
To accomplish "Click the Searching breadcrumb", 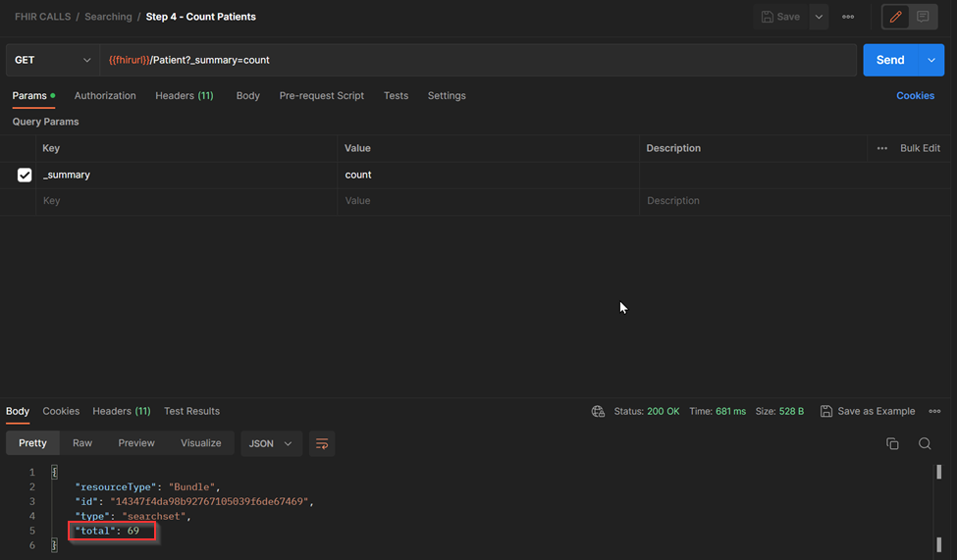I will click(x=108, y=17).
